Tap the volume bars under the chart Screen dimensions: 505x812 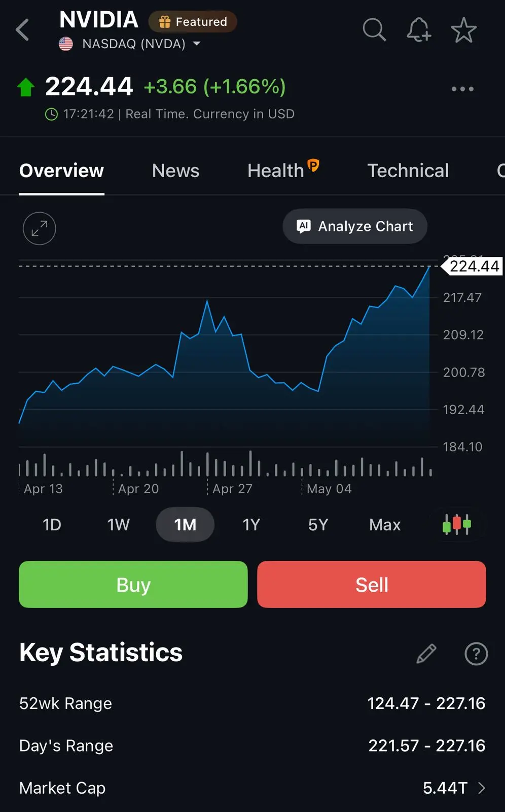click(225, 464)
